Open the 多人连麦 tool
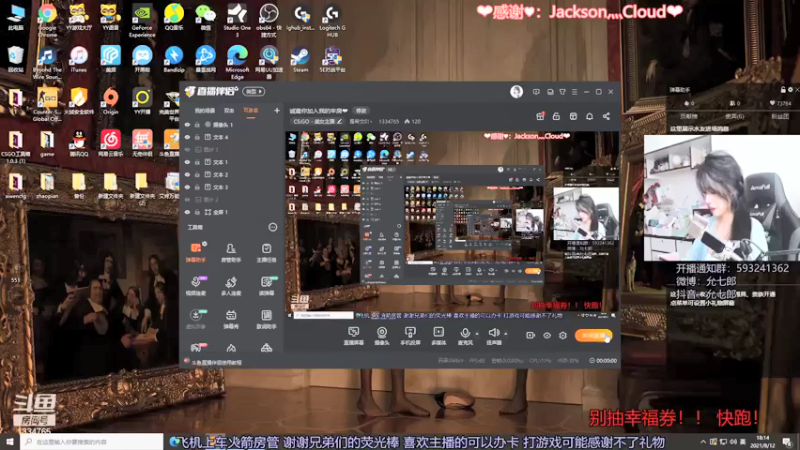This screenshot has height=450, width=800. pos(231,286)
